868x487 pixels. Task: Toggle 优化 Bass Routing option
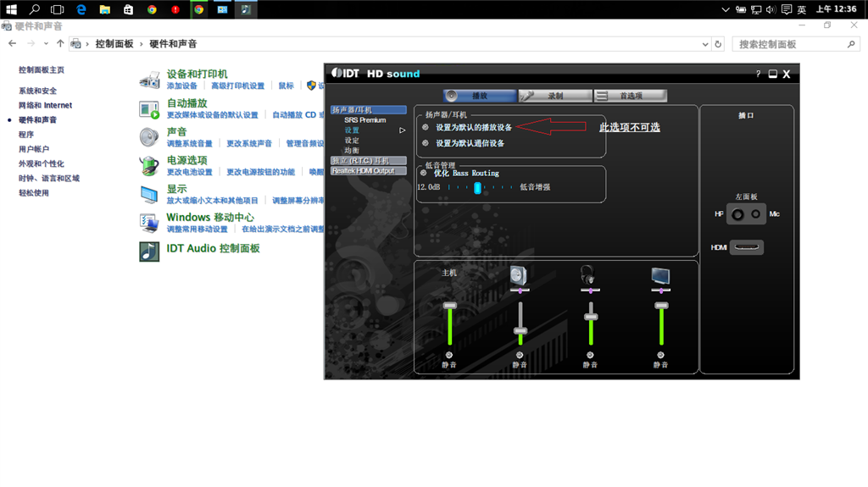424,174
